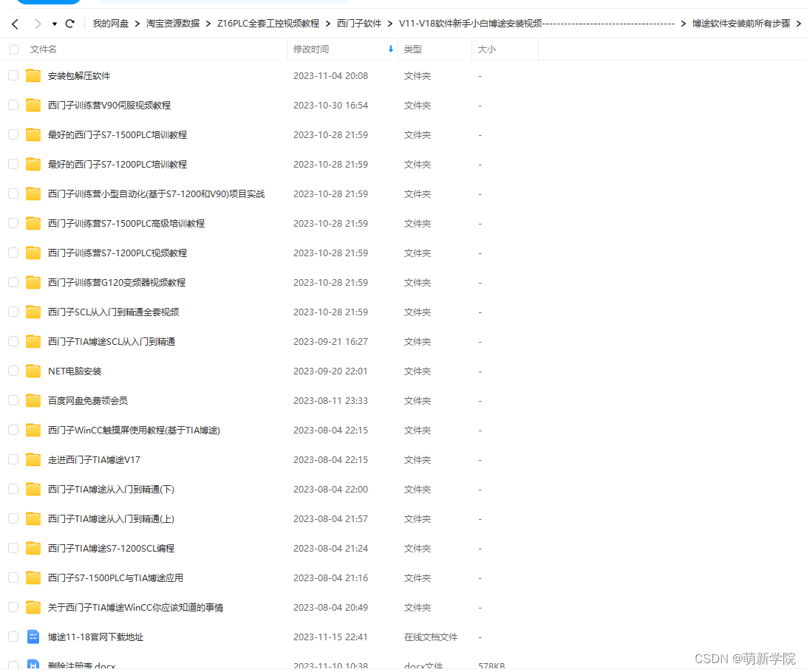The height and width of the screenshot is (672, 807).
Task: Click folder icon of 最好的西门子S7-1200PLC培训教程
Action: click(33, 164)
